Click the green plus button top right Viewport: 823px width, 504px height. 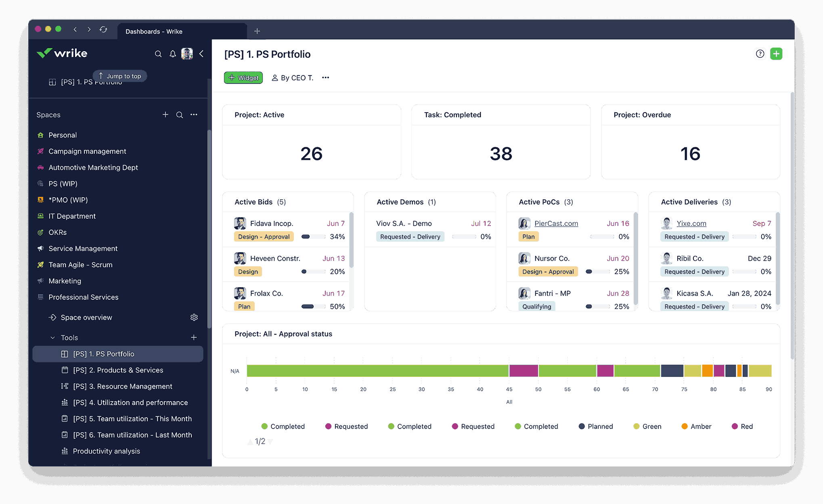pyautogui.click(x=776, y=54)
